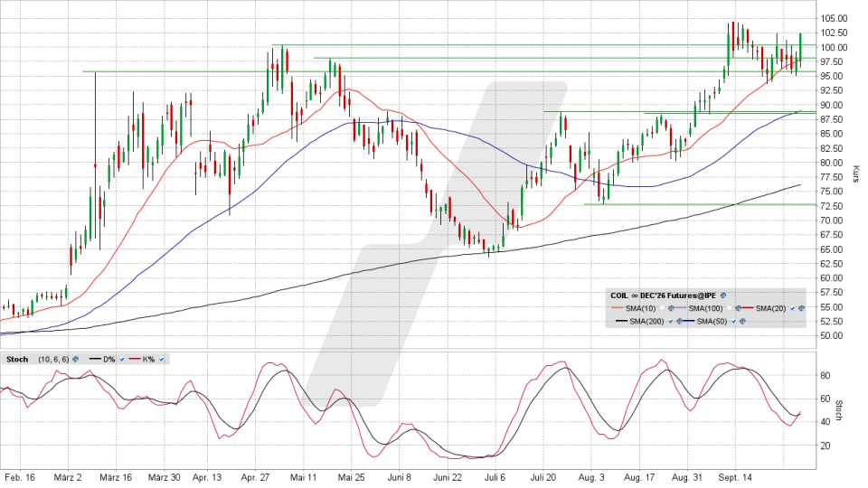
Task: Click the 'März 2' date label
Action: pos(68,477)
